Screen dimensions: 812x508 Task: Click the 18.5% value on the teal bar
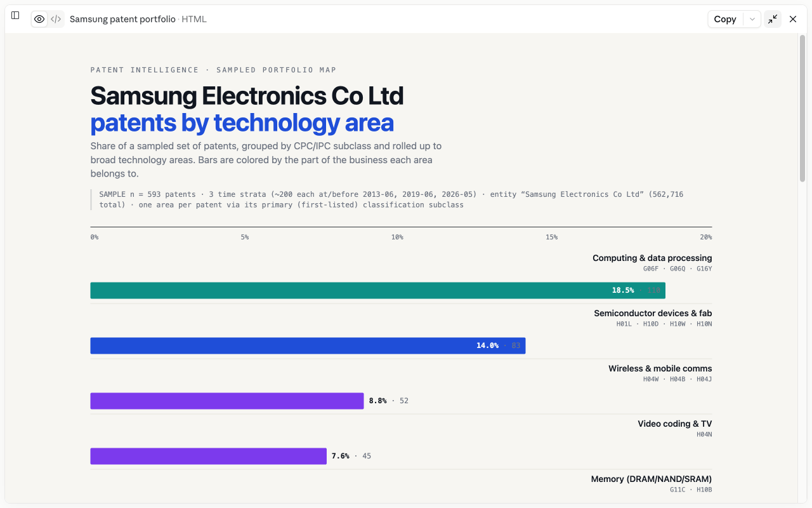(x=623, y=290)
